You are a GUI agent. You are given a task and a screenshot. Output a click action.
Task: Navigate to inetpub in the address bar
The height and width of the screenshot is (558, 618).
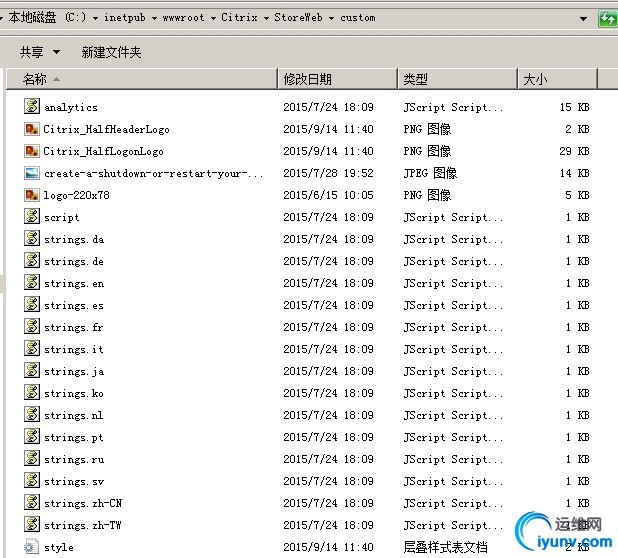click(125, 17)
